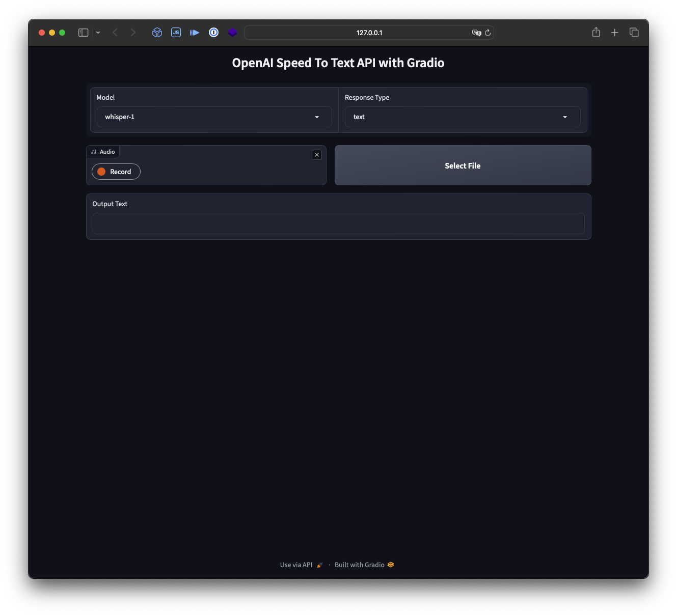Screen dimensions: 677x616
Task: Start recording with the Record button
Action: pyautogui.click(x=116, y=172)
